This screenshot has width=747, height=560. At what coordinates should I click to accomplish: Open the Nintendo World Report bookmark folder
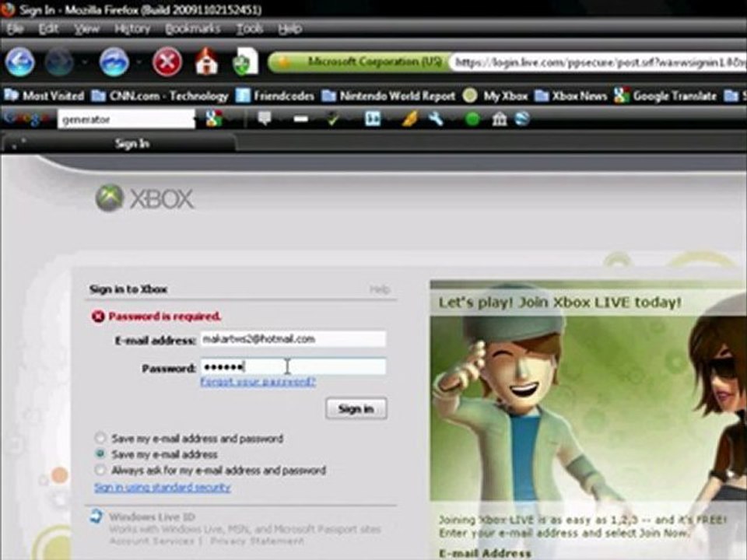[x=389, y=96]
